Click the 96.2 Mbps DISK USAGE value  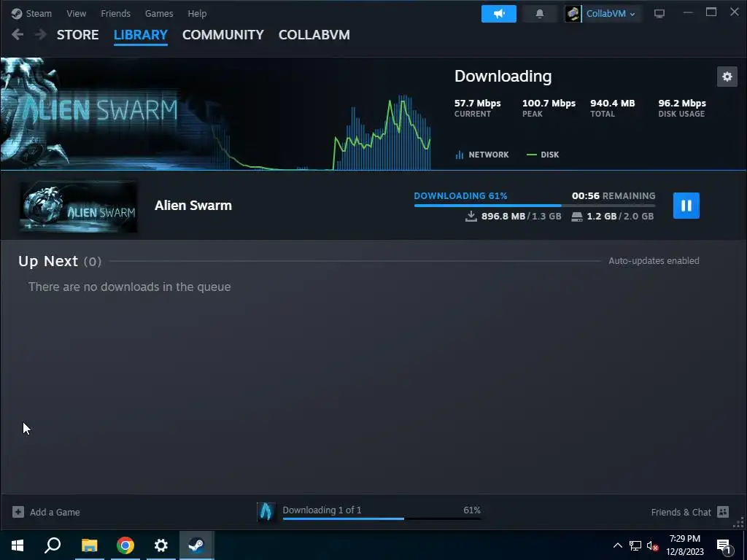click(x=682, y=104)
